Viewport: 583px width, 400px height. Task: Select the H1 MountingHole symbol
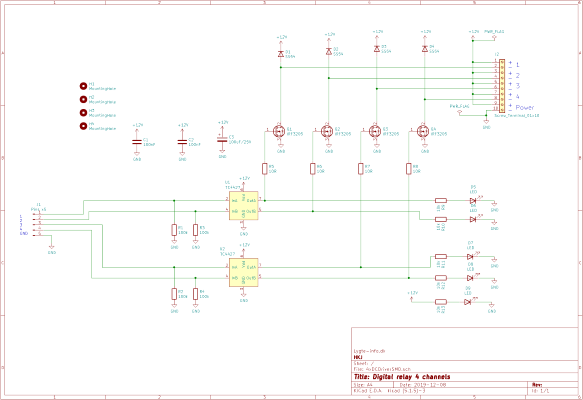[83, 86]
